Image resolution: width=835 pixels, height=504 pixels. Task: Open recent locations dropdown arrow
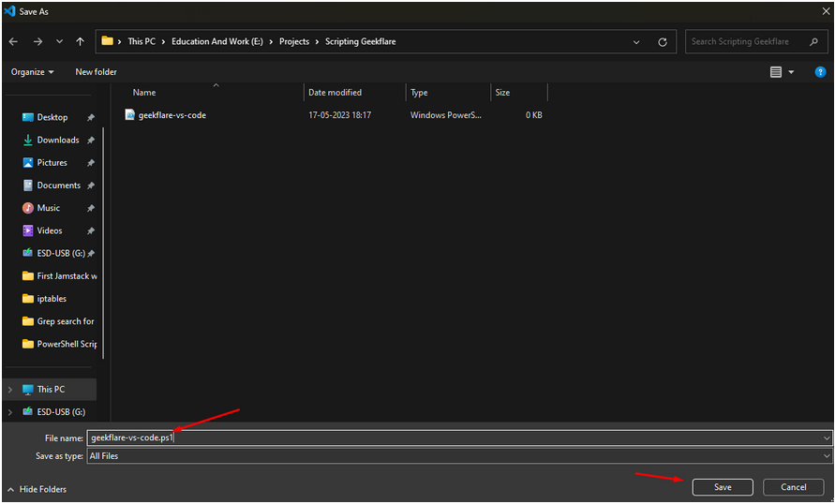pyautogui.click(x=59, y=41)
